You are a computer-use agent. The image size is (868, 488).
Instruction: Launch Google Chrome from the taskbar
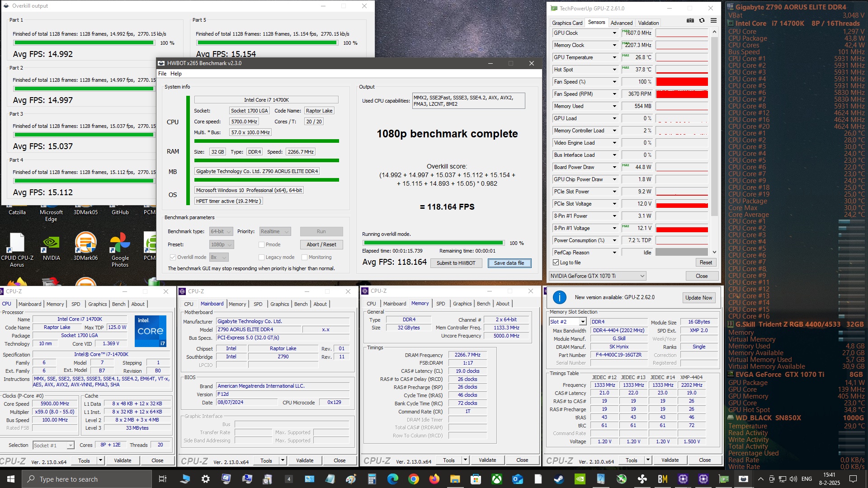[413, 479]
